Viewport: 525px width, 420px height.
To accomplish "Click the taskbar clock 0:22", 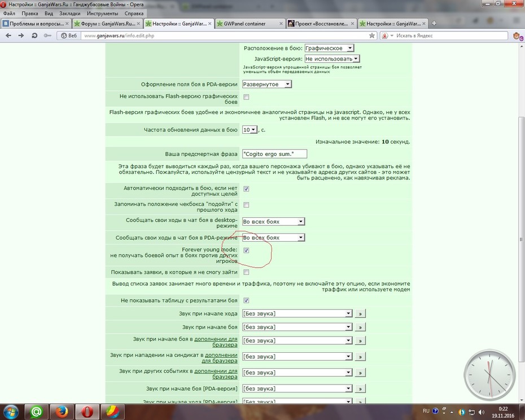I will click(503, 412).
